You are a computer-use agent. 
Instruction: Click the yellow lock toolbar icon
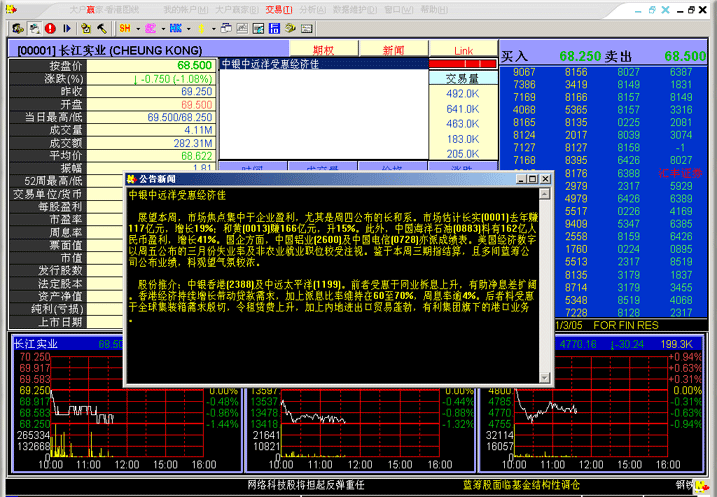tap(86, 28)
